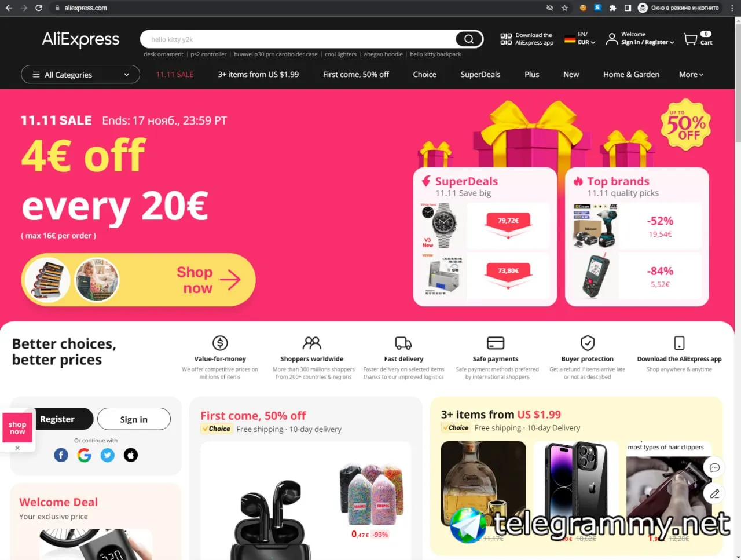Continue with Google icon
Image resolution: width=741 pixels, height=560 pixels.
coord(85,455)
